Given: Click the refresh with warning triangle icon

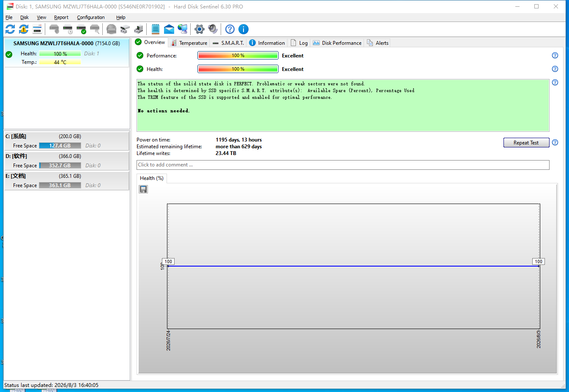Looking at the screenshot, I should [x=24, y=29].
